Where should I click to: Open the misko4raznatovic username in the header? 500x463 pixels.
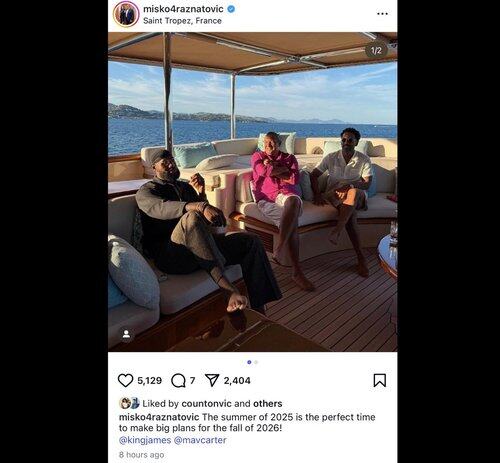tap(183, 9)
